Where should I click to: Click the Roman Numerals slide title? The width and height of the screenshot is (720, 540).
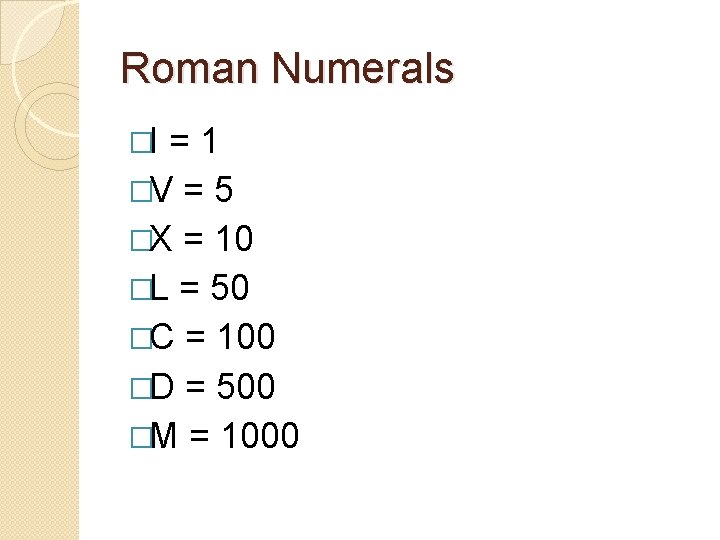click(287, 69)
